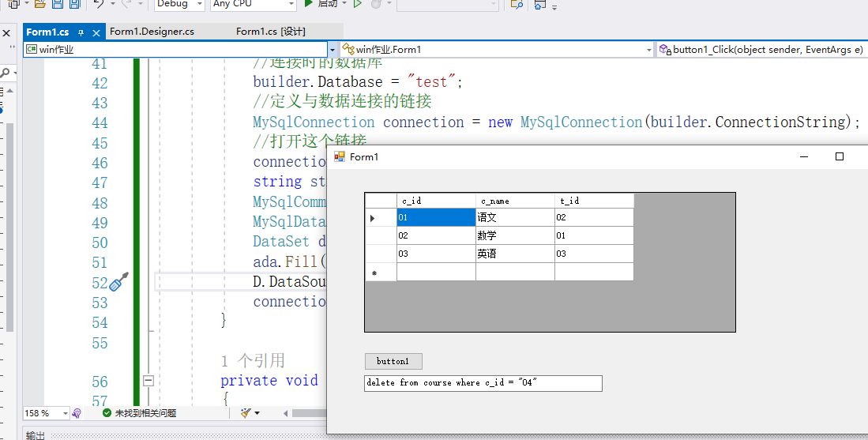The image size is (868, 440).
Task: Click the 未找到相关问题 status indicator
Action: coord(140,413)
